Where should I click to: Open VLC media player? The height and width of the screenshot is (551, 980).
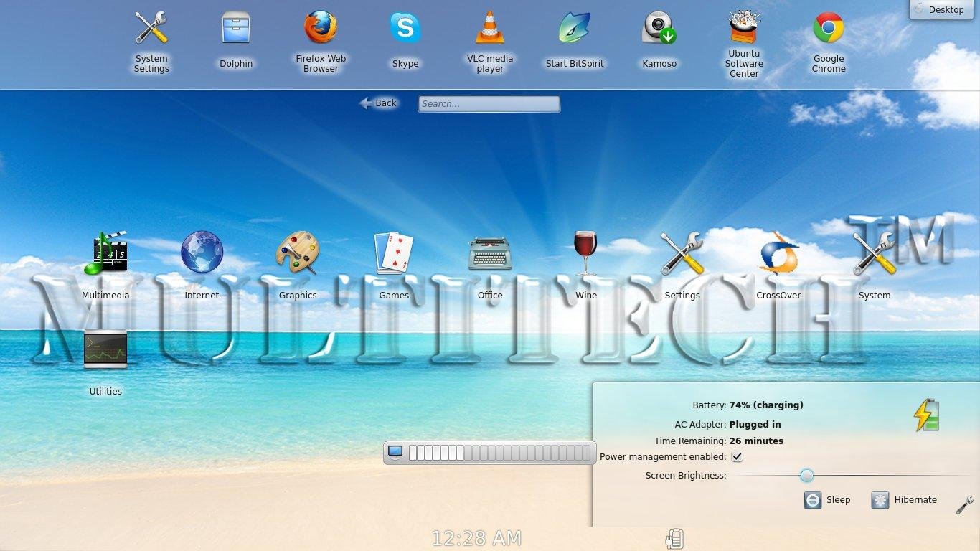[x=490, y=42]
